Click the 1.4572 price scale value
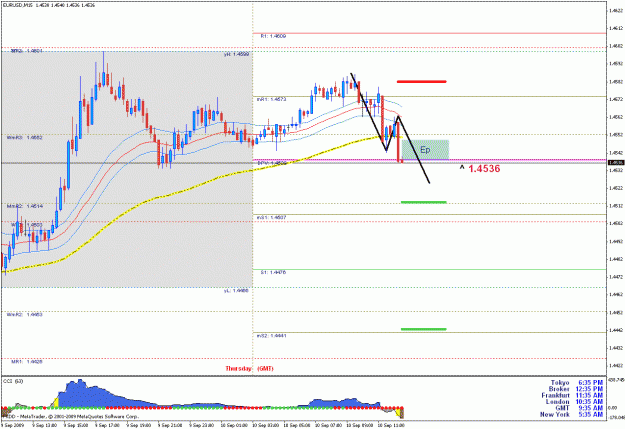 point(616,99)
